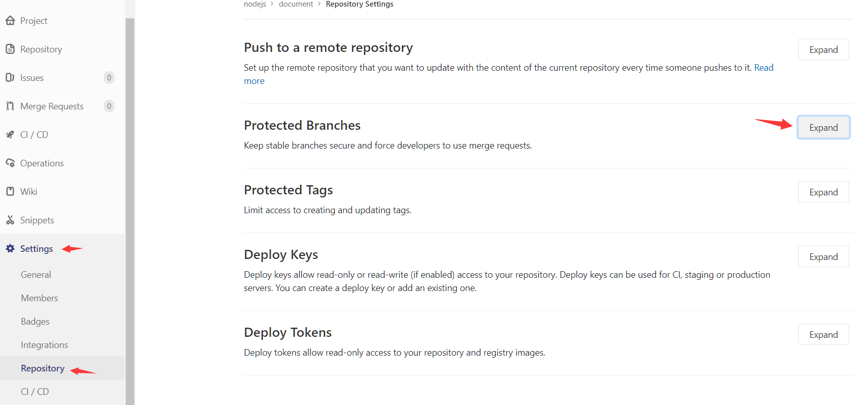Viewport: 868px width, 405px height.
Task: Expand the Push to a remote repository section
Action: pos(823,49)
